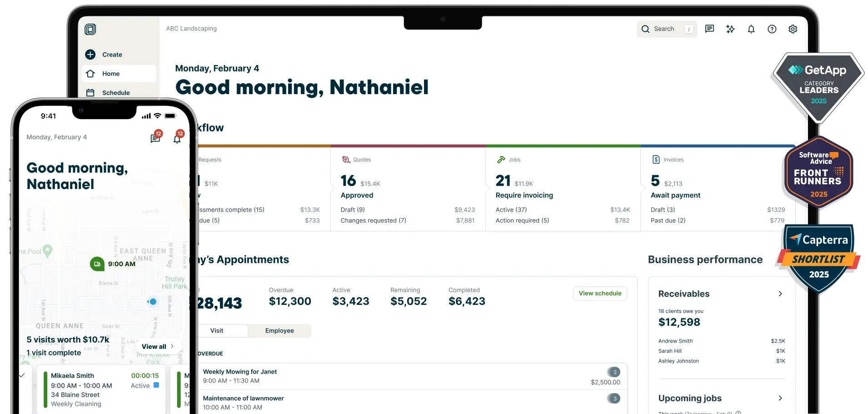This screenshot has height=414, width=868.
Task: Open settings via the gear icon
Action: [793, 29]
